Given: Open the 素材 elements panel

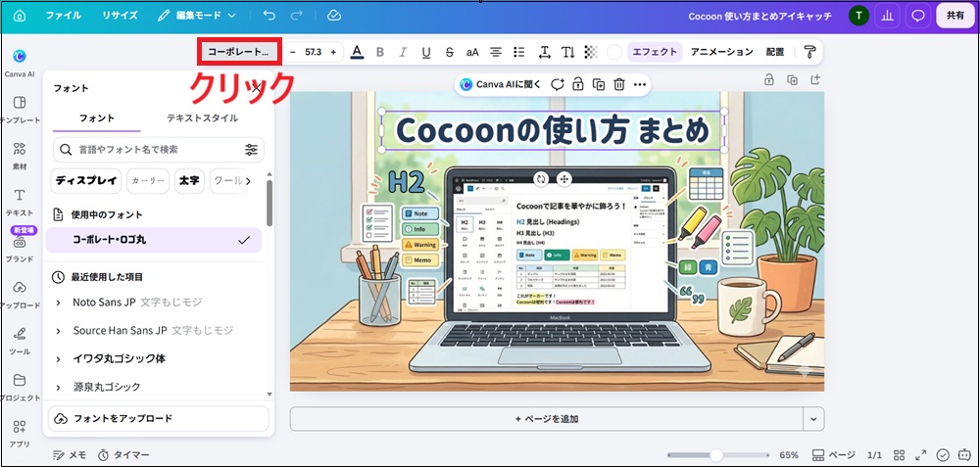Looking at the screenshot, I should (20, 156).
